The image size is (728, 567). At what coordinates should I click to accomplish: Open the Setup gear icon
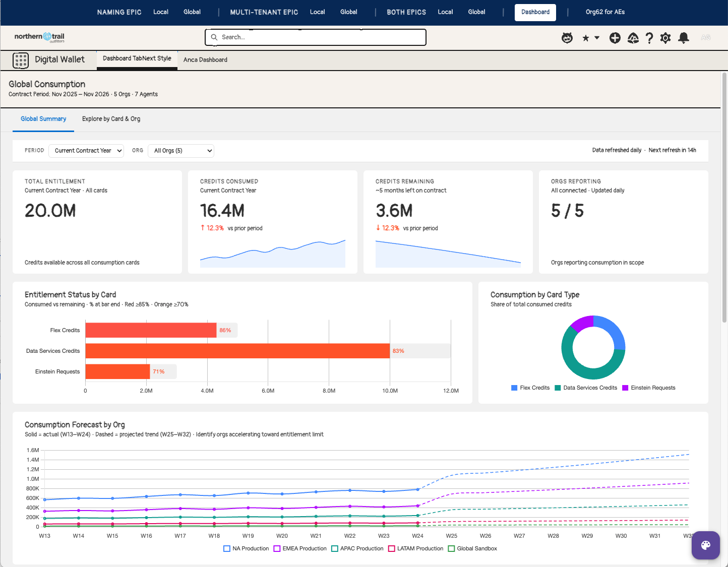665,38
